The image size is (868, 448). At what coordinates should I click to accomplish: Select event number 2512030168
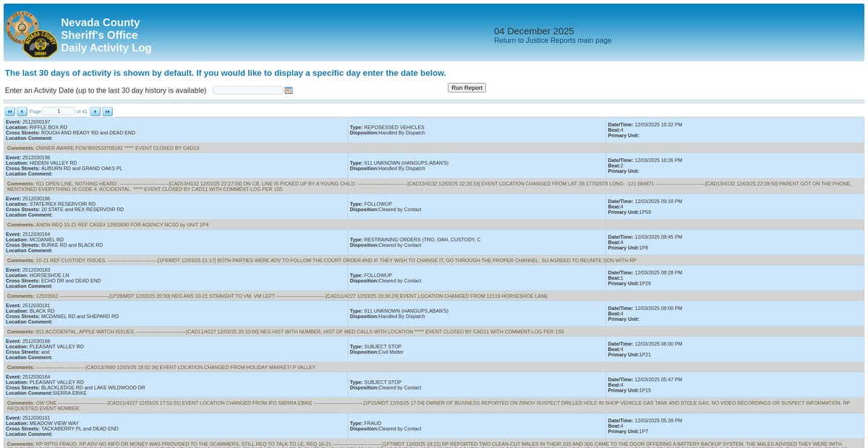(x=36, y=340)
